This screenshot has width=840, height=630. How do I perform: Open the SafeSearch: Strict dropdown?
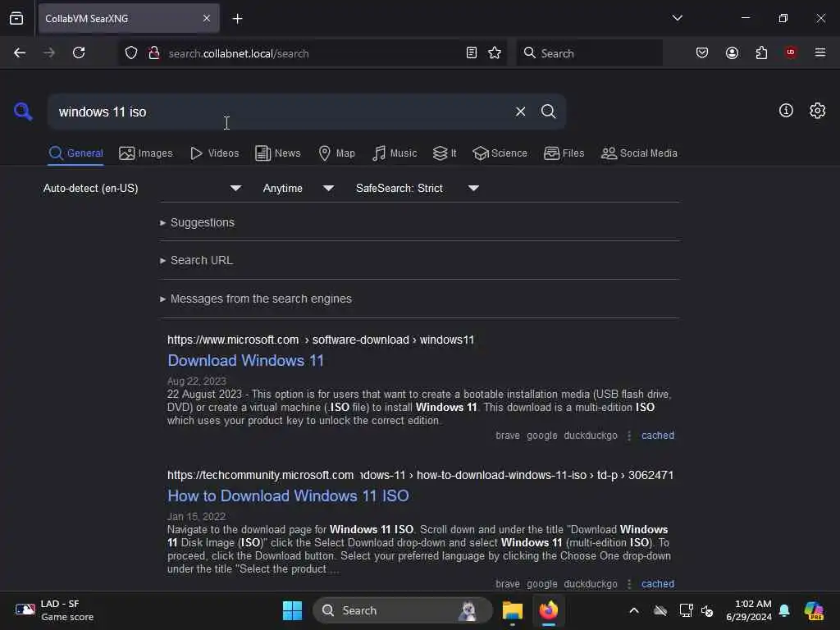pos(418,188)
